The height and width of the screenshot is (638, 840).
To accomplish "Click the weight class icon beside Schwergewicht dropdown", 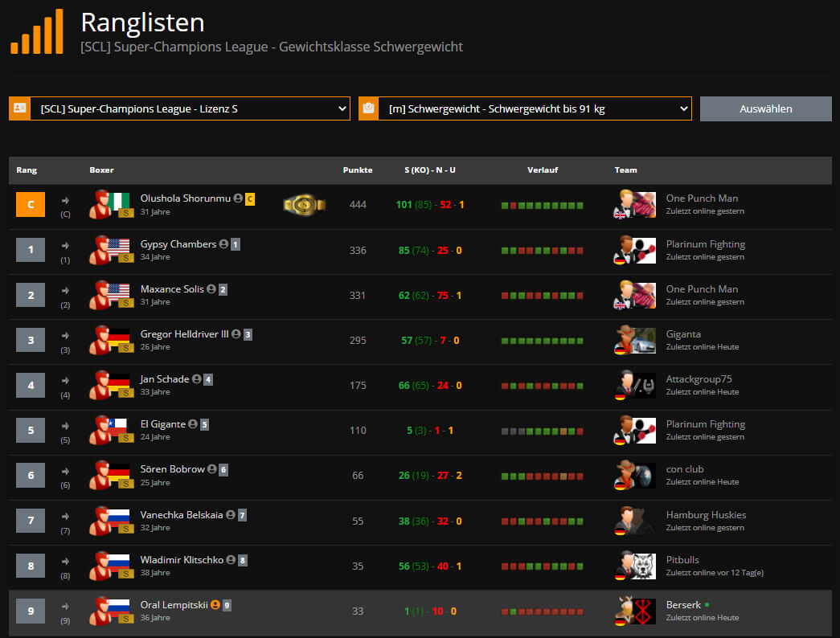I will (x=368, y=108).
